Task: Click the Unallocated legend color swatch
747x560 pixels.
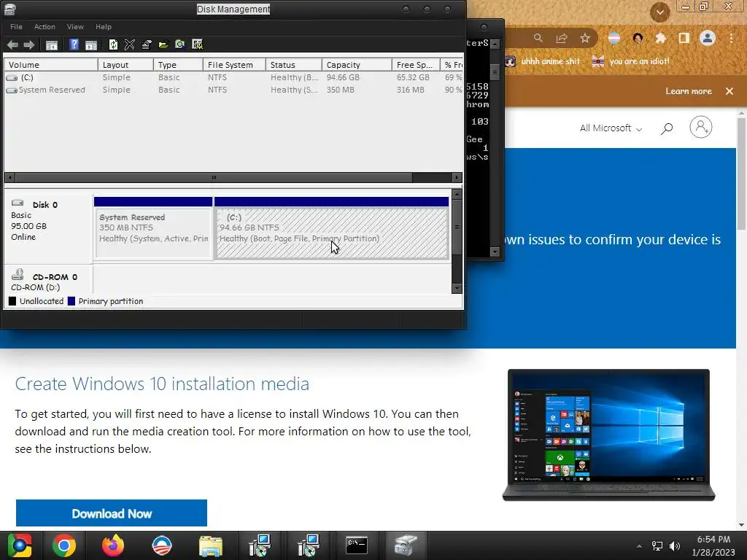Action: click(12, 301)
